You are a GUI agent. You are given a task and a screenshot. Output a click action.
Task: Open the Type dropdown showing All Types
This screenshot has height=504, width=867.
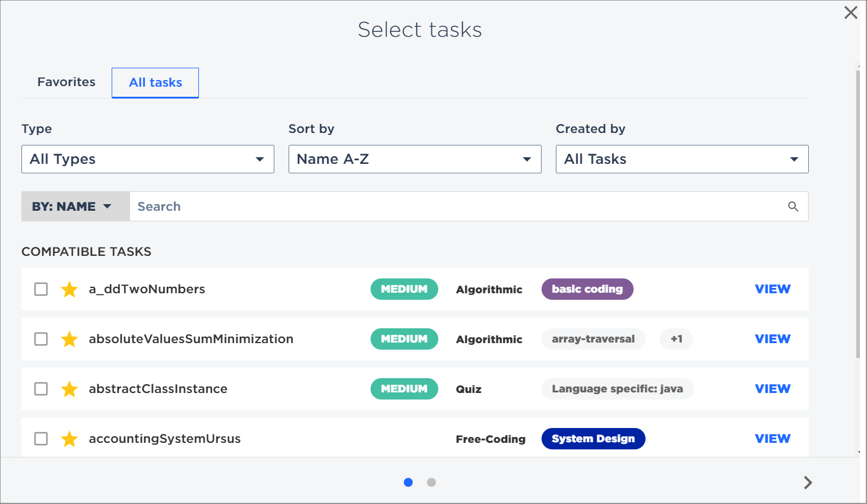tap(148, 159)
